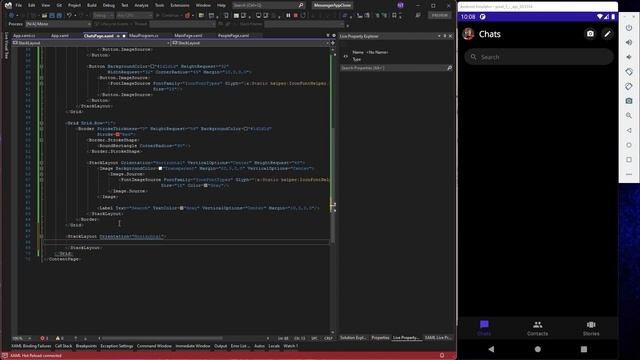This screenshot has width=640, height=360.
Task: Click the emulator zoom magnifier button
Action: pos(629,116)
